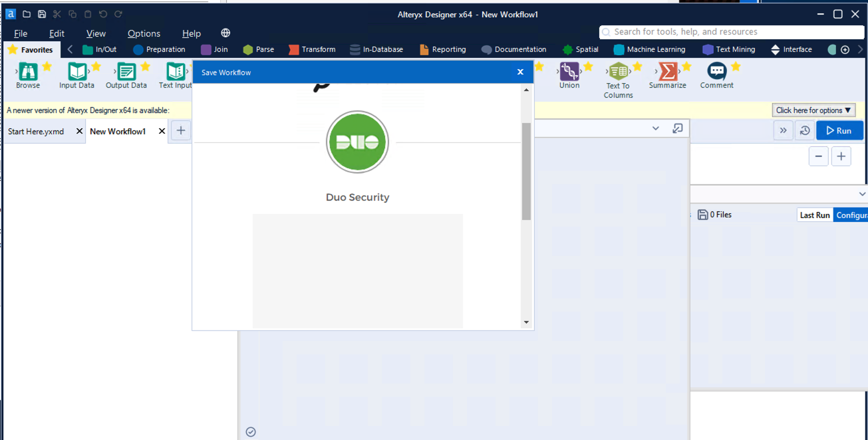Switch to Documentation tool category
Viewport: 868px width, 440px height.
pyautogui.click(x=513, y=49)
